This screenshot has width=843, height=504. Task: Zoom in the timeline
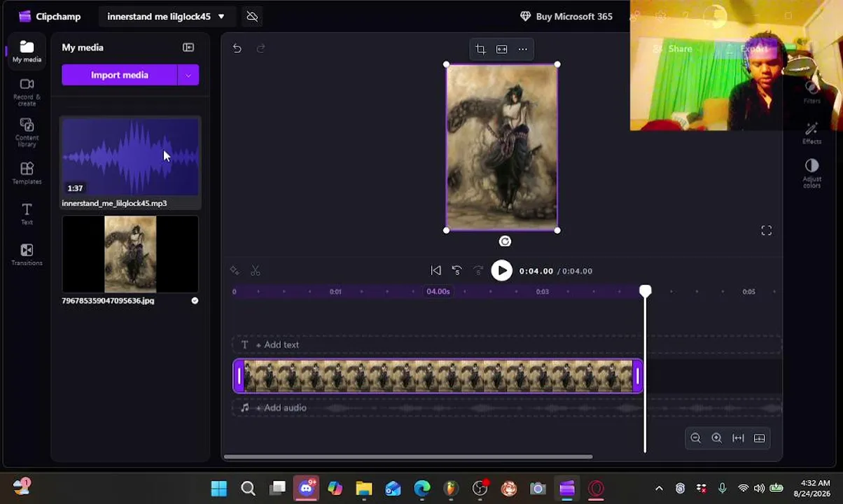coord(716,438)
